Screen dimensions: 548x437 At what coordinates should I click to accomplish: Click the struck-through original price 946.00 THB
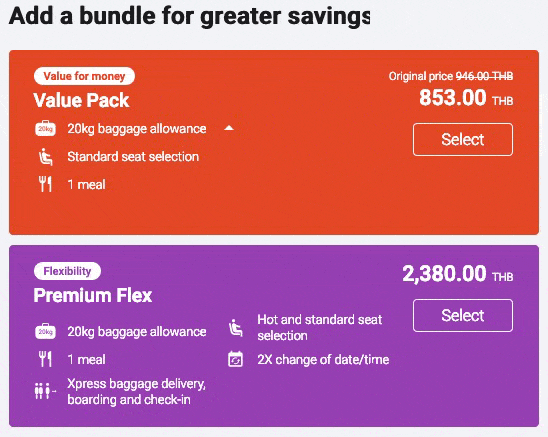484,76
